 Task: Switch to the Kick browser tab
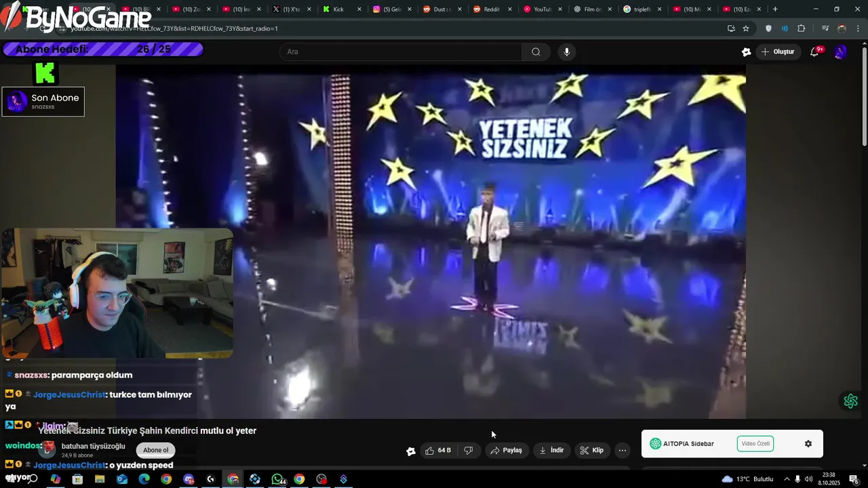[342, 9]
